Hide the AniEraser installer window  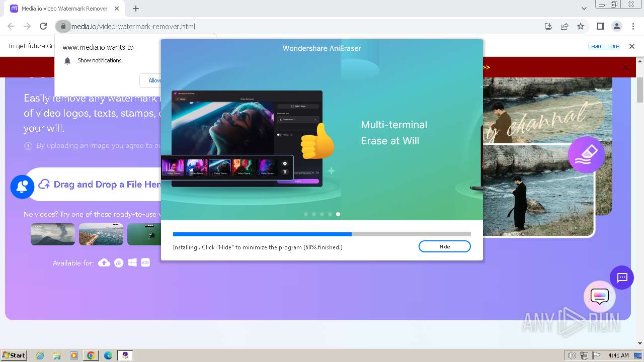tap(445, 246)
